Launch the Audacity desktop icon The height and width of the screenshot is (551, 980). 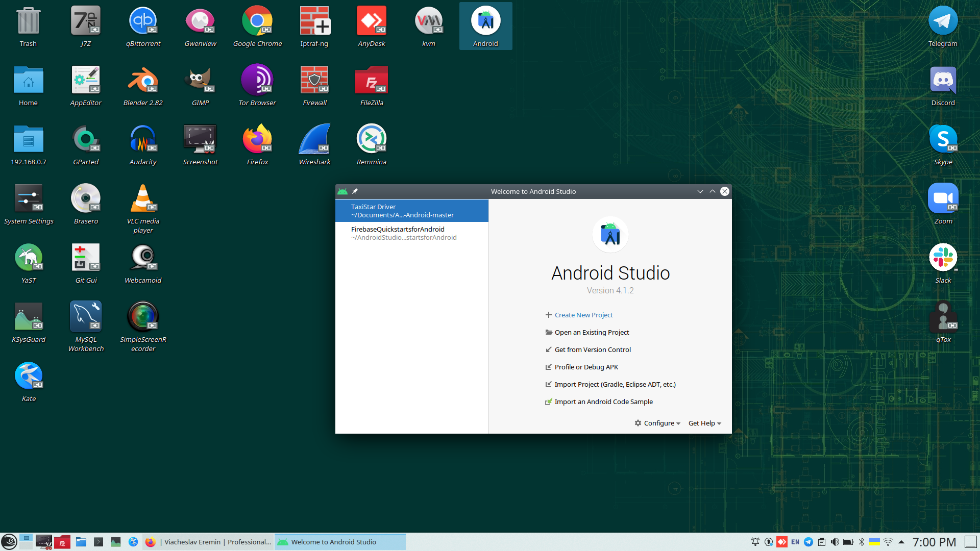click(x=143, y=139)
